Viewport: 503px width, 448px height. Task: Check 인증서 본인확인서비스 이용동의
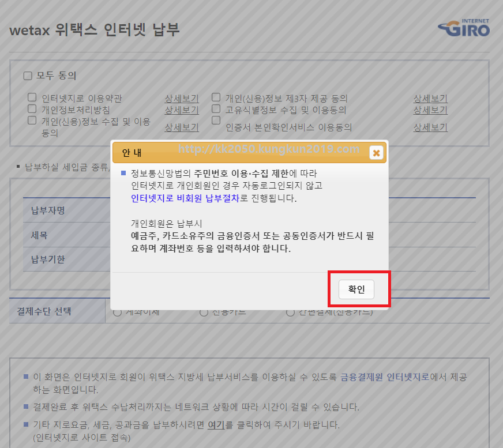click(x=216, y=121)
